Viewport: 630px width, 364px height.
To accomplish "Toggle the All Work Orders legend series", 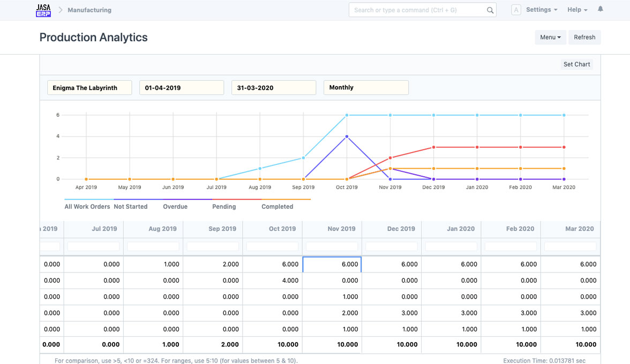I will pos(87,207).
